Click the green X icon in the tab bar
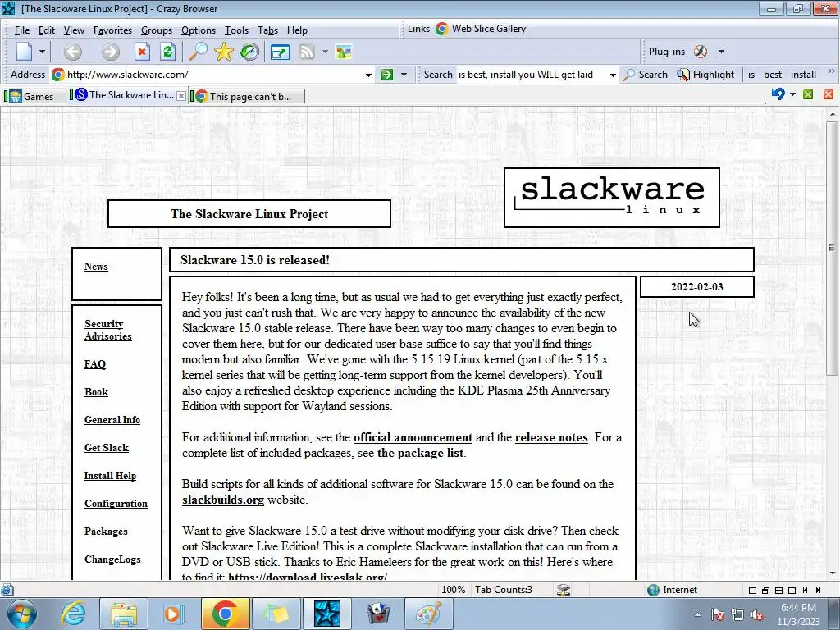 pos(808,94)
